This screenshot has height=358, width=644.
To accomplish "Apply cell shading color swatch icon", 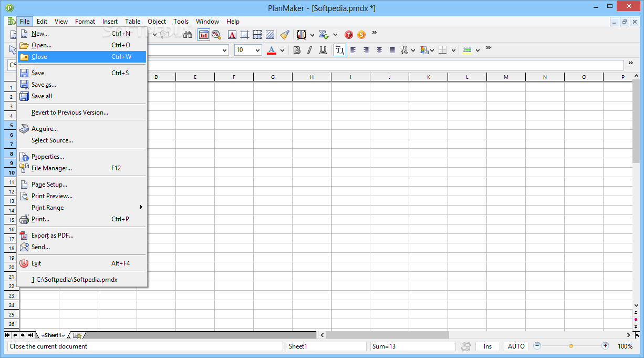I will coord(467,50).
